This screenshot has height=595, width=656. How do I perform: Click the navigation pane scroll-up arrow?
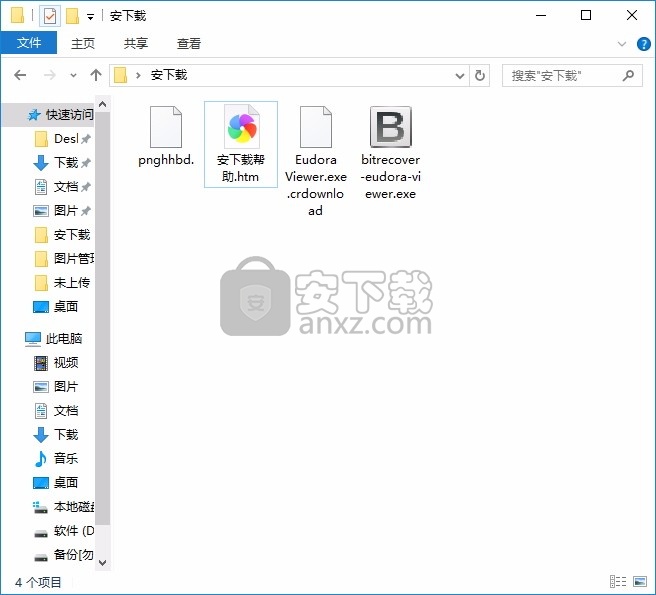coord(102,104)
